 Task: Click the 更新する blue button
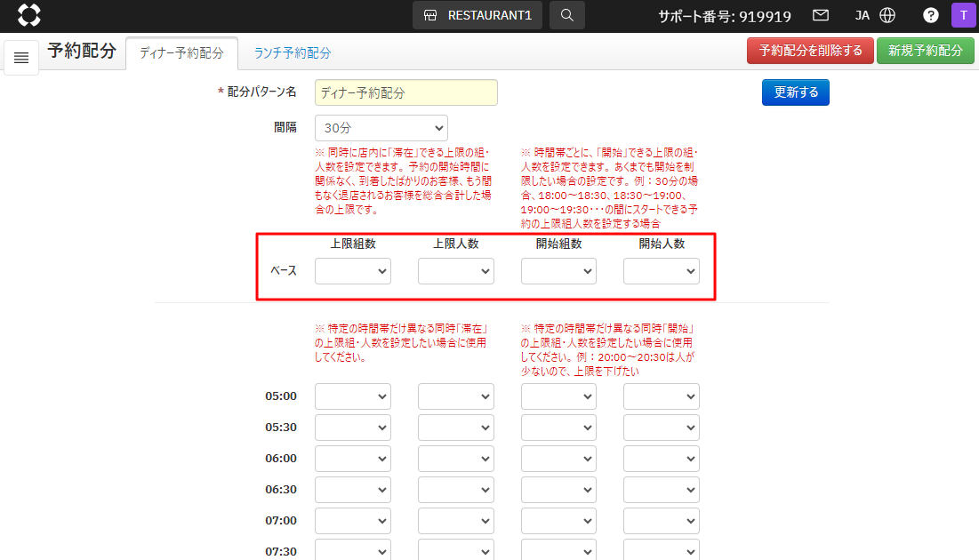coord(796,92)
